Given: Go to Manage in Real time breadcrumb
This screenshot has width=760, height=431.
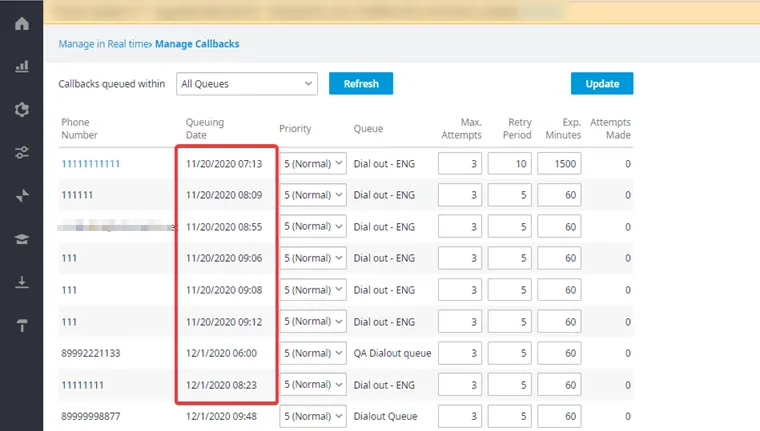Looking at the screenshot, I should pyautogui.click(x=104, y=44).
